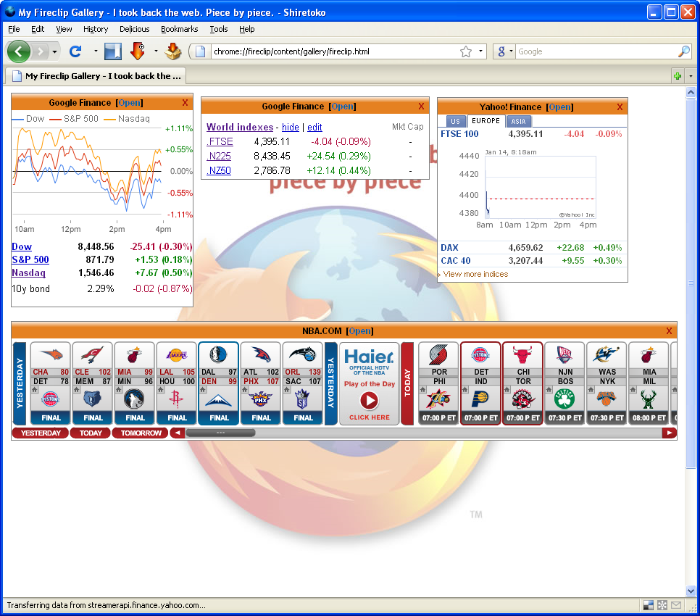Click the blue sidebar panel toolbar icon

pyautogui.click(x=113, y=51)
